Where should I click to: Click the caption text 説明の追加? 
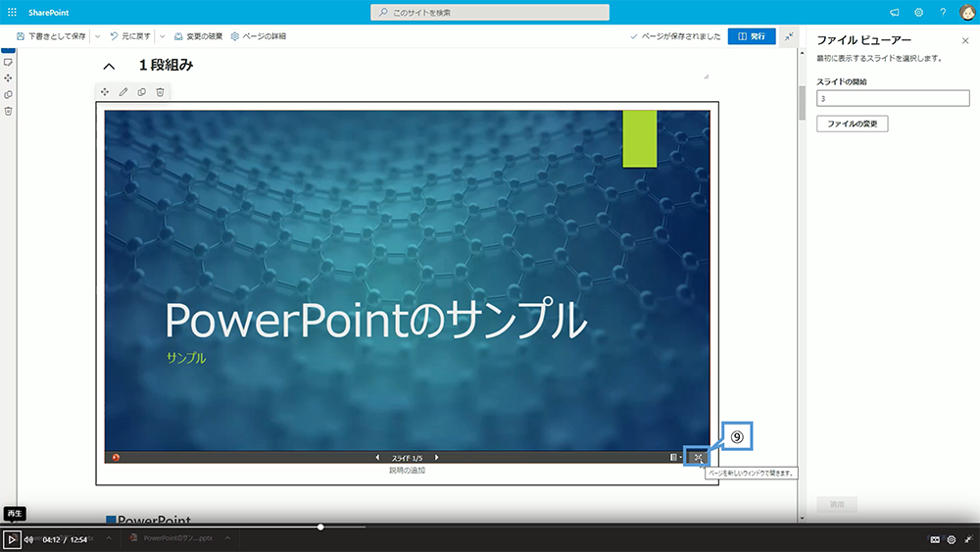407,470
